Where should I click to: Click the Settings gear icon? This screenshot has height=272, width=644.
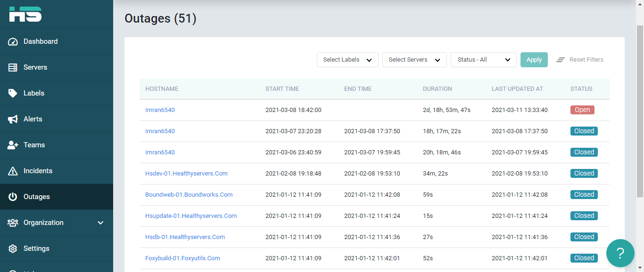13,248
